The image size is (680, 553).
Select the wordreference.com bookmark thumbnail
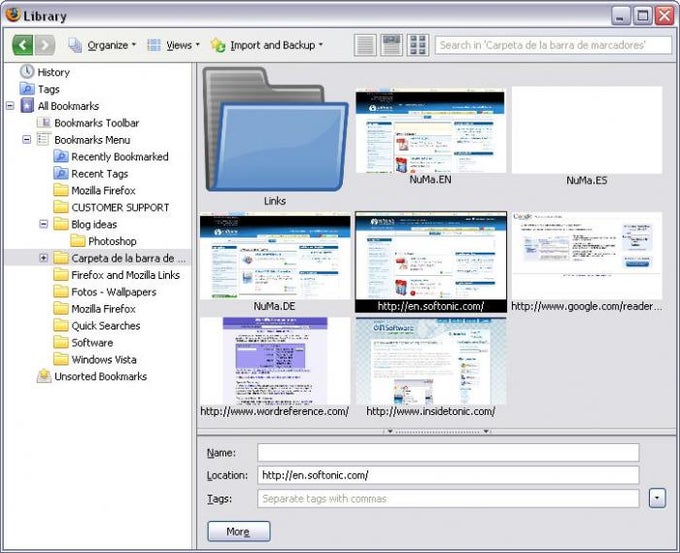click(x=275, y=361)
